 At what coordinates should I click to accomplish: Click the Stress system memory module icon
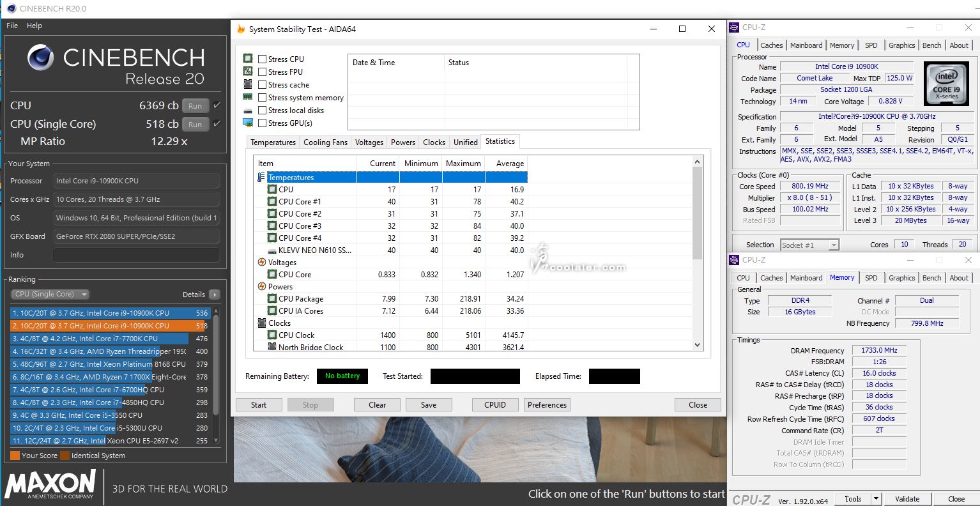[248, 97]
